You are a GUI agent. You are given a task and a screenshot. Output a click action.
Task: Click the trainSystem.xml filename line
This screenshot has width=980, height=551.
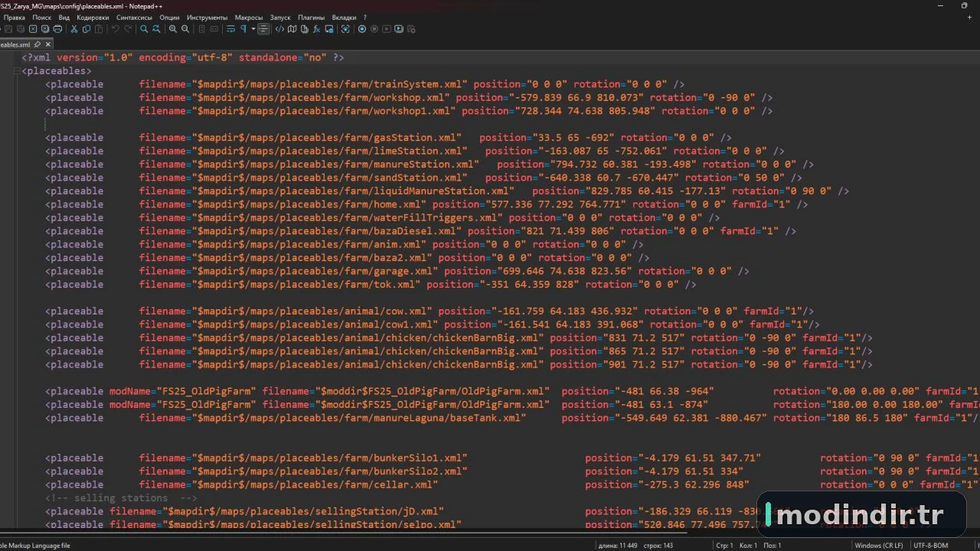coord(364,84)
